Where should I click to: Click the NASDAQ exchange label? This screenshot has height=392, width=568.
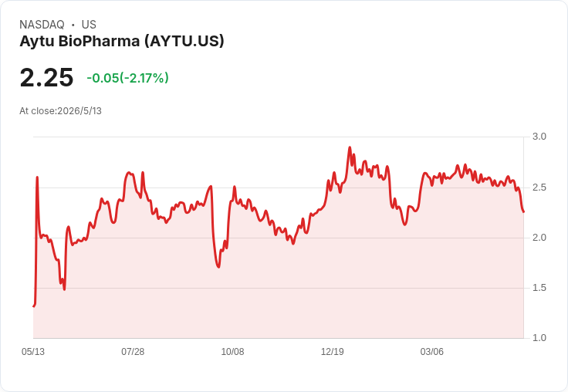click(42, 25)
